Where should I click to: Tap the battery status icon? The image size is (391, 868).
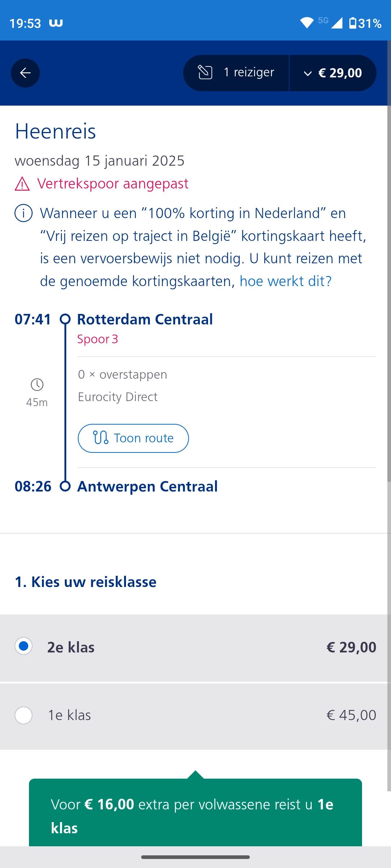click(353, 23)
